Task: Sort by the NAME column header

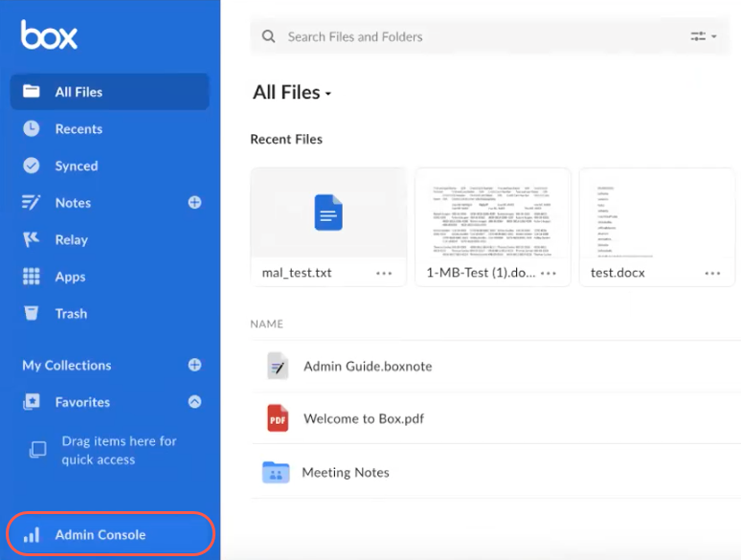Action: tap(266, 325)
